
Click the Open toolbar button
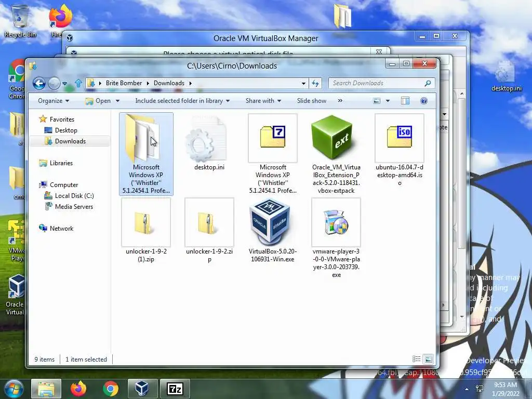pyautogui.click(x=98, y=101)
